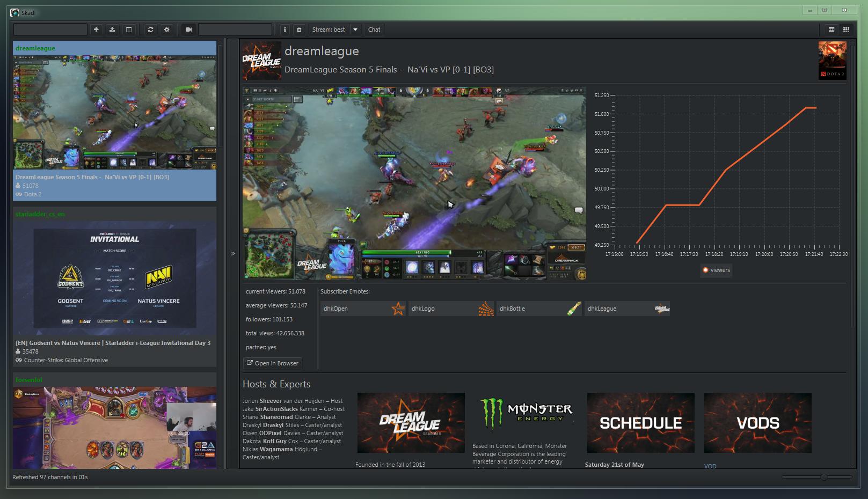Minimize the Skadi window
Screen dimensions: 868x499
(x=810, y=10)
